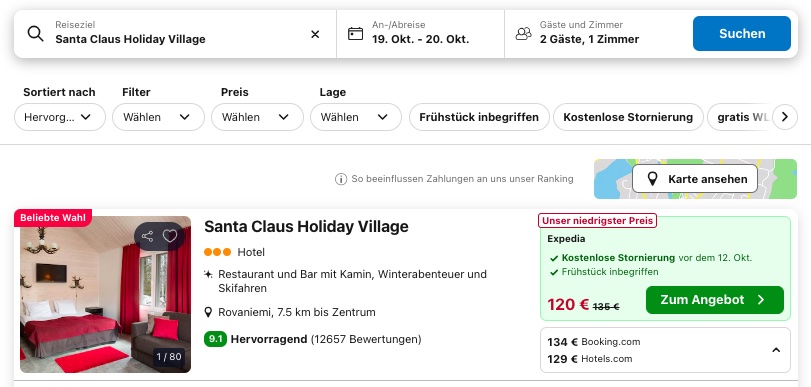Click the Rovaniemi location pin icon
This screenshot has width=811, height=387.
(208, 312)
